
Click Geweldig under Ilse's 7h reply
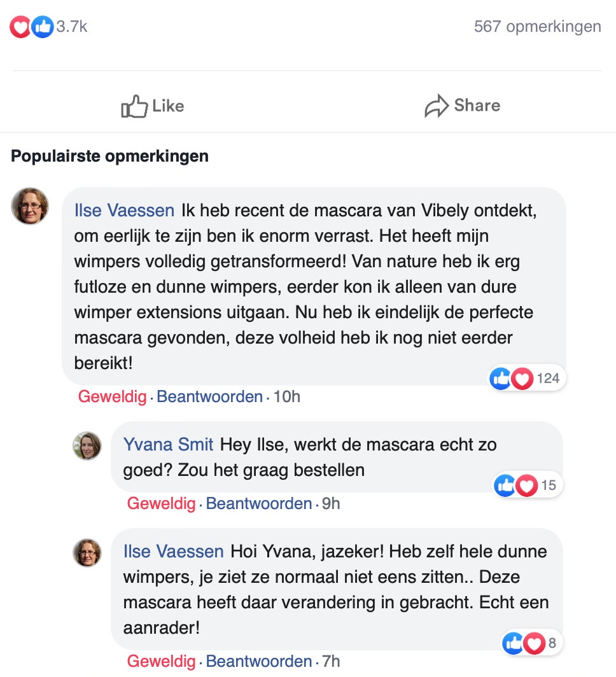(x=161, y=661)
